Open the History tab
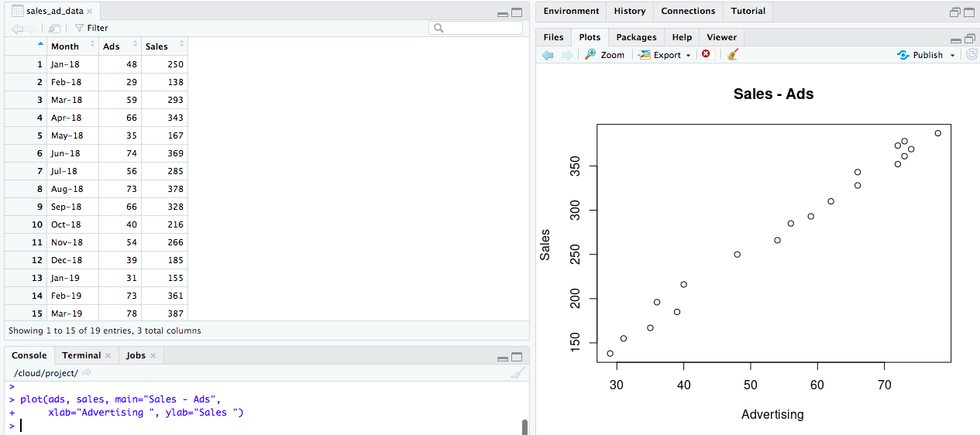 click(x=629, y=11)
